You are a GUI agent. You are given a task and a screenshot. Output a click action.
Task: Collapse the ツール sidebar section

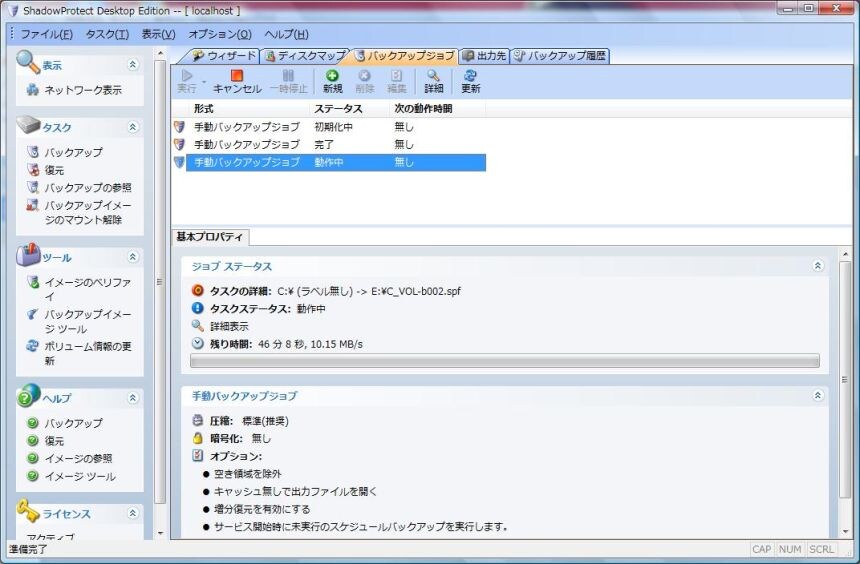(x=133, y=257)
